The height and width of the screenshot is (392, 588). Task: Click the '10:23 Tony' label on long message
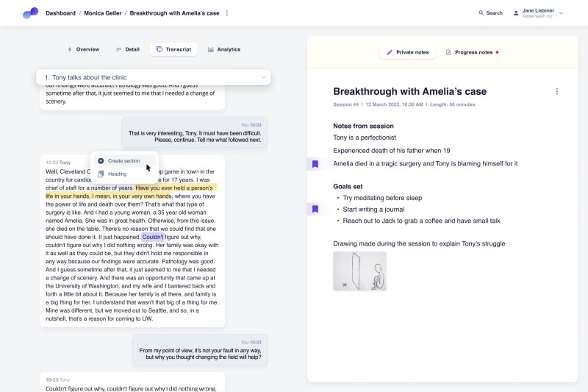[58, 163]
